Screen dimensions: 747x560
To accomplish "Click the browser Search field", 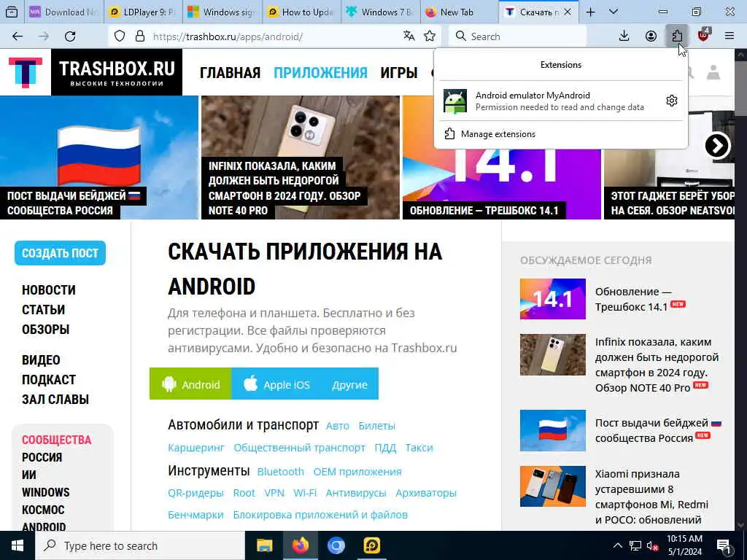I will coord(517,36).
